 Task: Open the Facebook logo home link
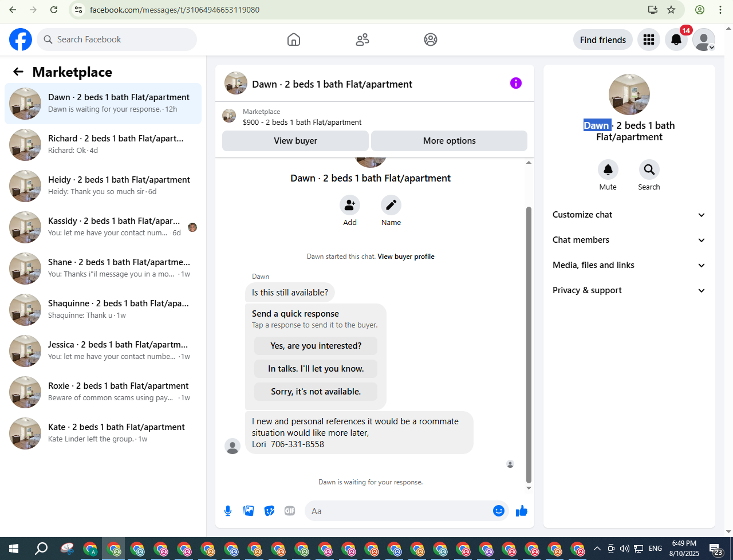(x=21, y=40)
